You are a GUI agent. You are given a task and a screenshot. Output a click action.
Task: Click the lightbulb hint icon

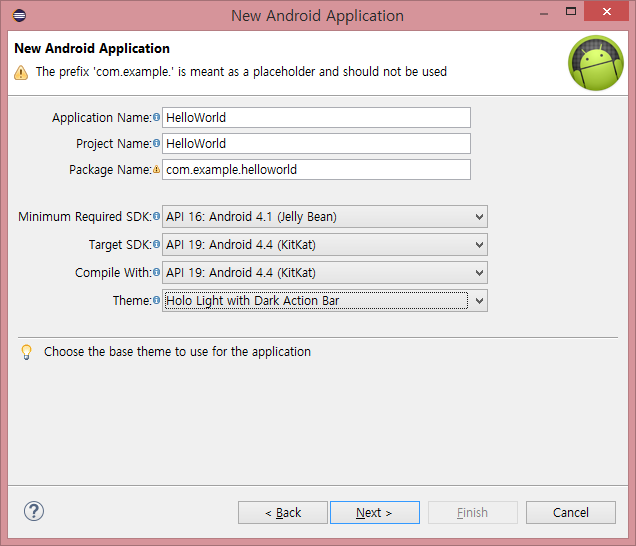[x=26, y=352]
